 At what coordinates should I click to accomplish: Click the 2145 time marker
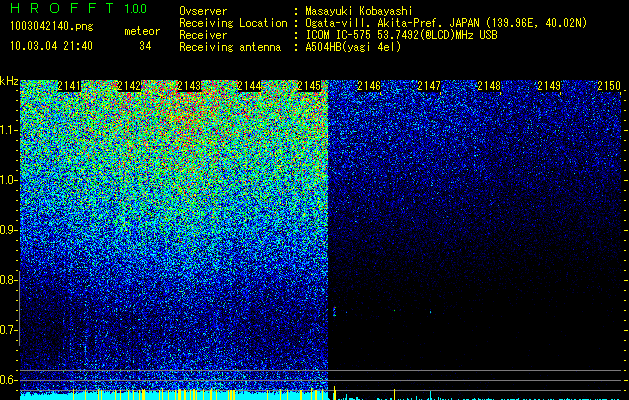coord(309,86)
